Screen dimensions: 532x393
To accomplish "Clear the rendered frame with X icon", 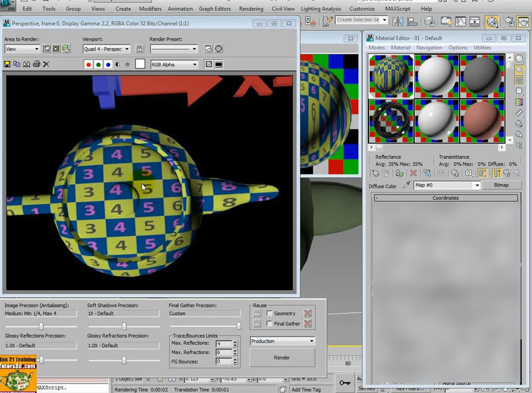I will click(x=46, y=64).
